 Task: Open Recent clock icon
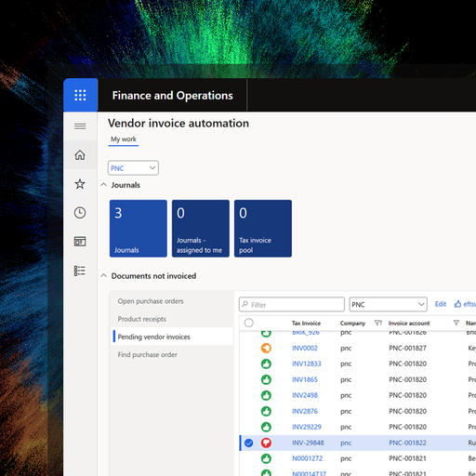tap(80, 213)
